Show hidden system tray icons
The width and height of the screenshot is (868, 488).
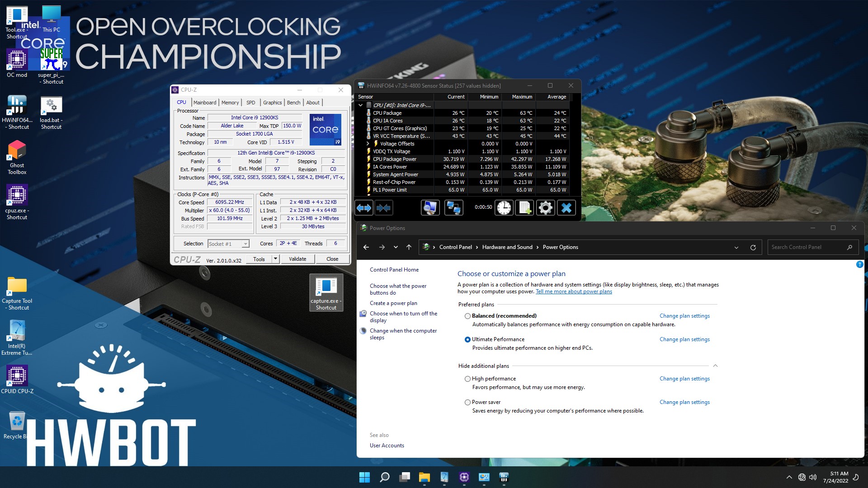pyautogui.click(x=789, y=477)
